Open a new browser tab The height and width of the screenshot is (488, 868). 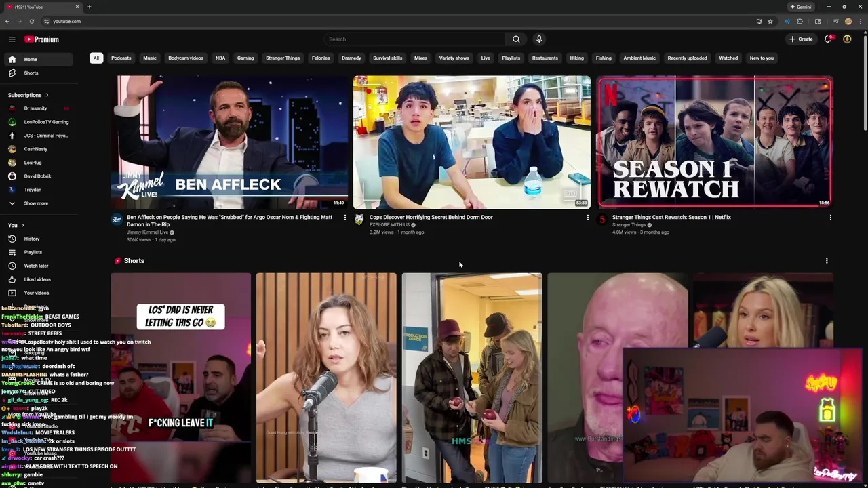[89, 7]
